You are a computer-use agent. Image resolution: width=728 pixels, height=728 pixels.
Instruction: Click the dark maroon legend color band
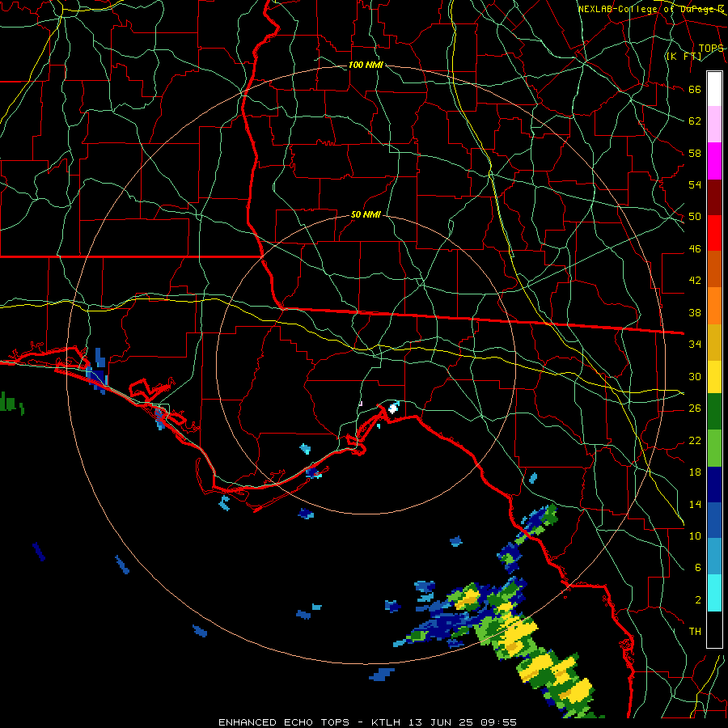click(x=714, y=197)
